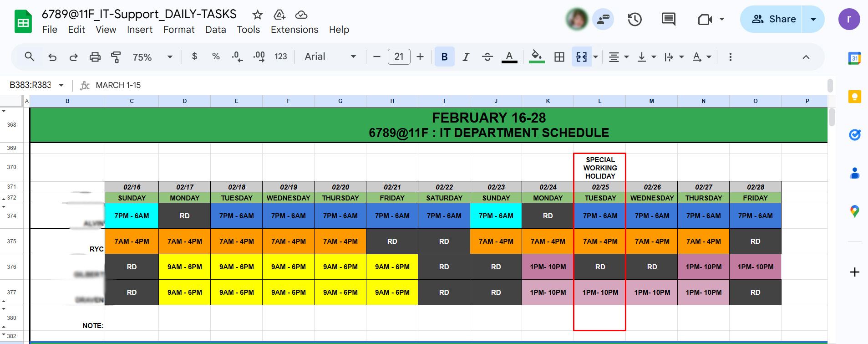
Task: Decrease font size with minus button
Action: tap(376, 57)
